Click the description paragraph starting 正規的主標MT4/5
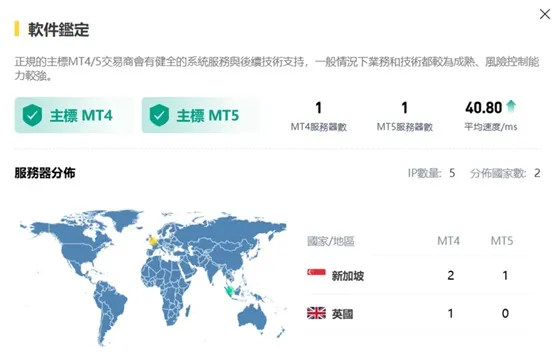This screenshot has width=553, height=364. tap(277, 68)
